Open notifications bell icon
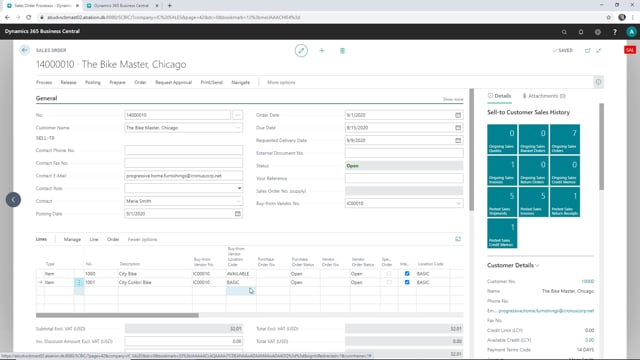 (581, 32)
